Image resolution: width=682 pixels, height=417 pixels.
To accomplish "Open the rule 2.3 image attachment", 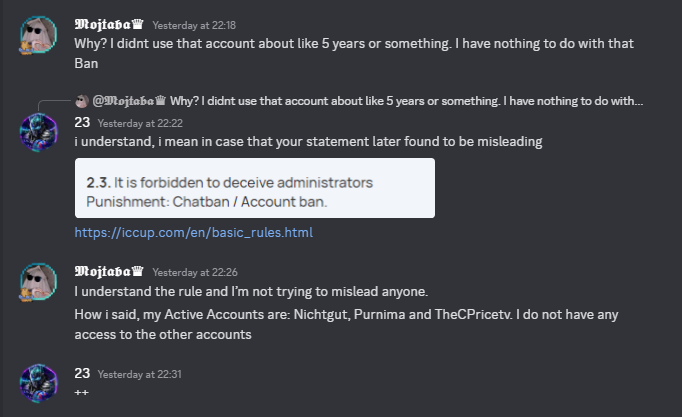I will (x=255, y=188).
